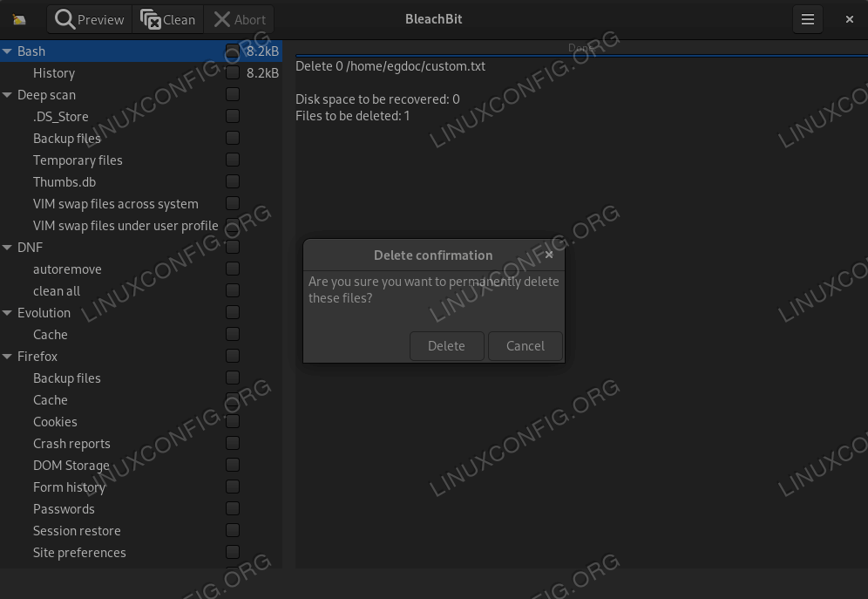Select the autoremove row
Screen dimensions: 868x599
click(x=141, y=269)
